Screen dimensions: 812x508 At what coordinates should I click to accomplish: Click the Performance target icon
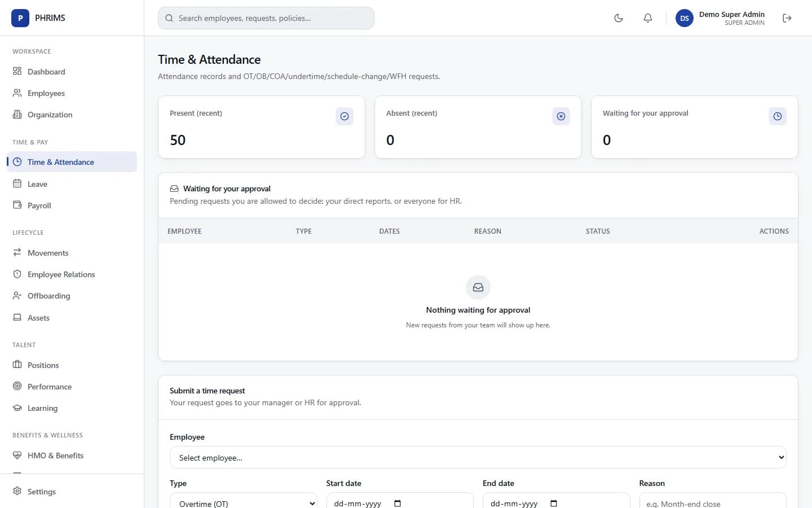17,386
